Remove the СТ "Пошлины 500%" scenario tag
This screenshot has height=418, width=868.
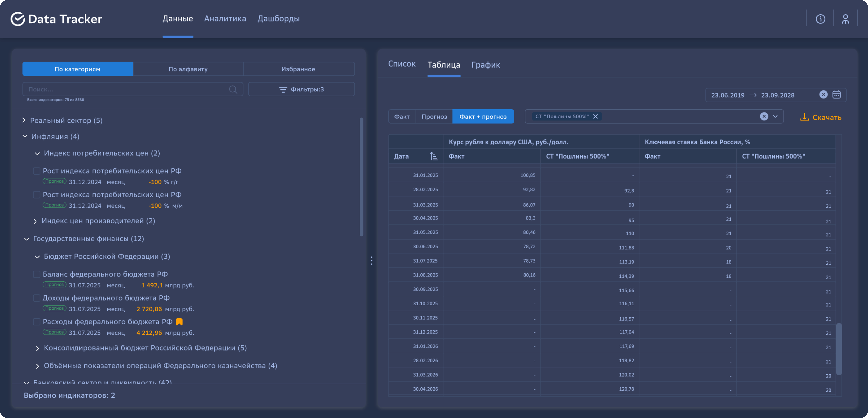coord(596,117)
